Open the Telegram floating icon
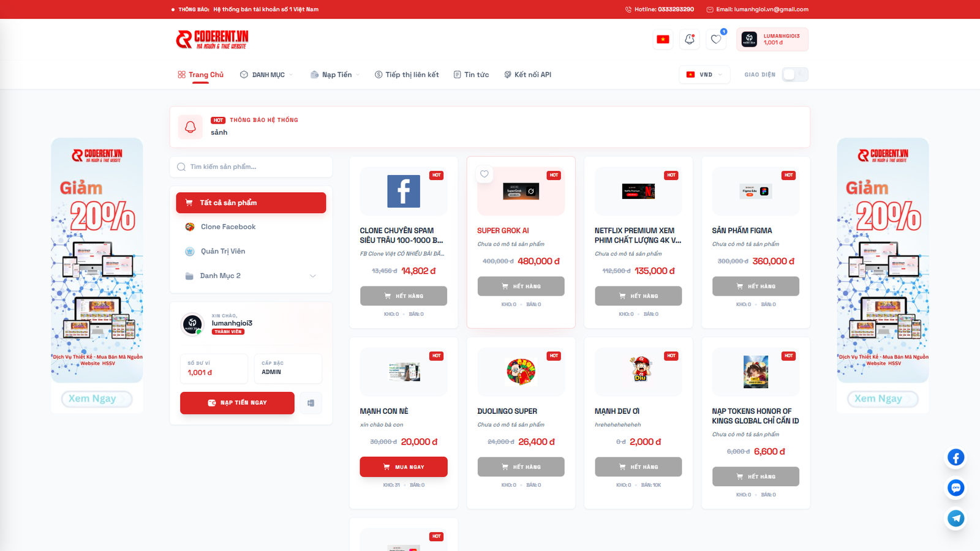980x551 pixels. click(956, 519)
